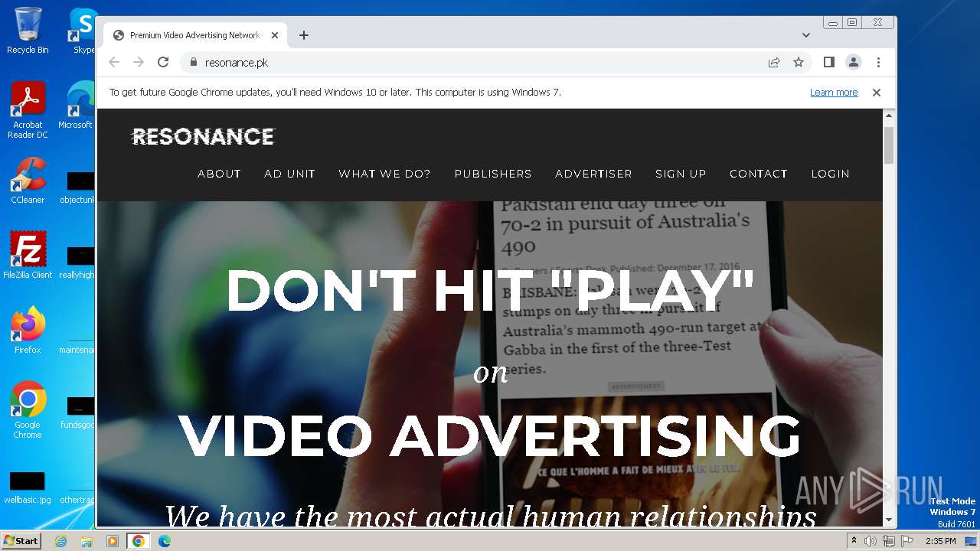Click the 2:35 PM taskbar clock
The image size is (980, 551).
(x=941, y=541)
